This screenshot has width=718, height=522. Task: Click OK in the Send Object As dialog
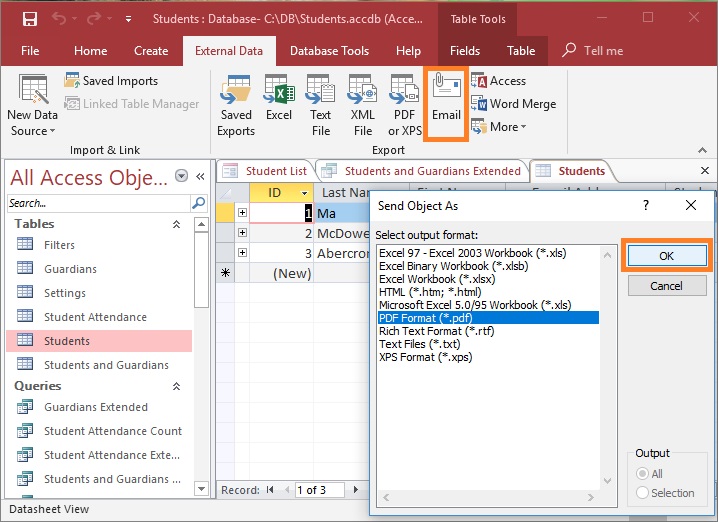pyautogui.click(x=667, y=256)
